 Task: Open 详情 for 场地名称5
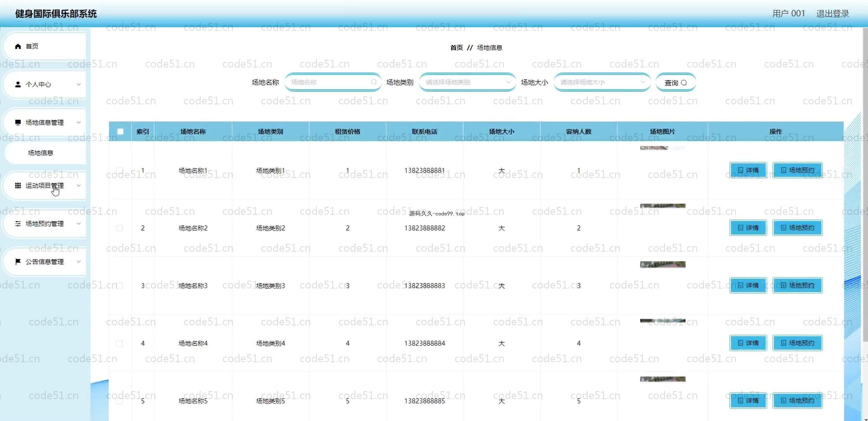748,401
